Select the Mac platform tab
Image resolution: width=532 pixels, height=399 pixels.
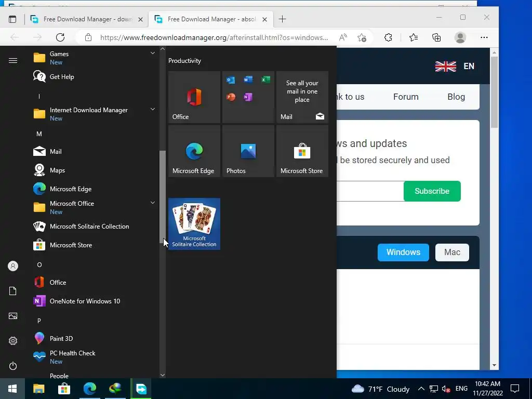click(452, 252)
